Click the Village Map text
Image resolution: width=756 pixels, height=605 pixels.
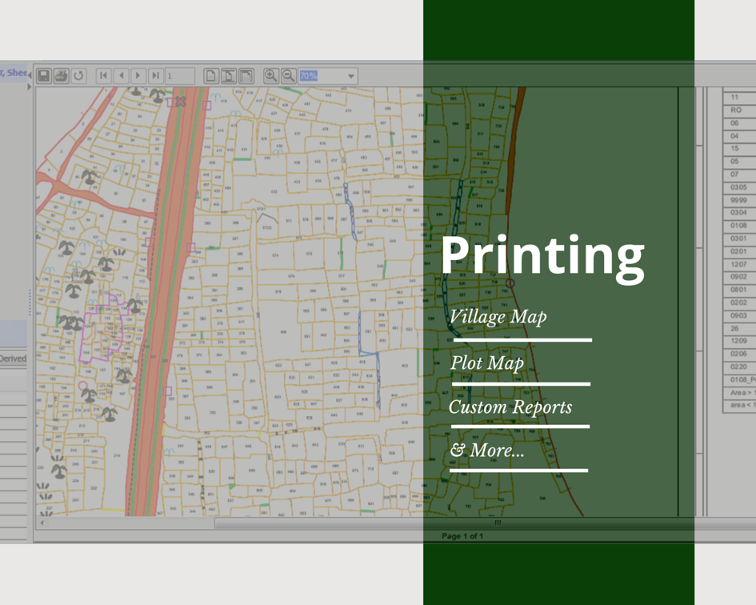[x=498, y=317]
